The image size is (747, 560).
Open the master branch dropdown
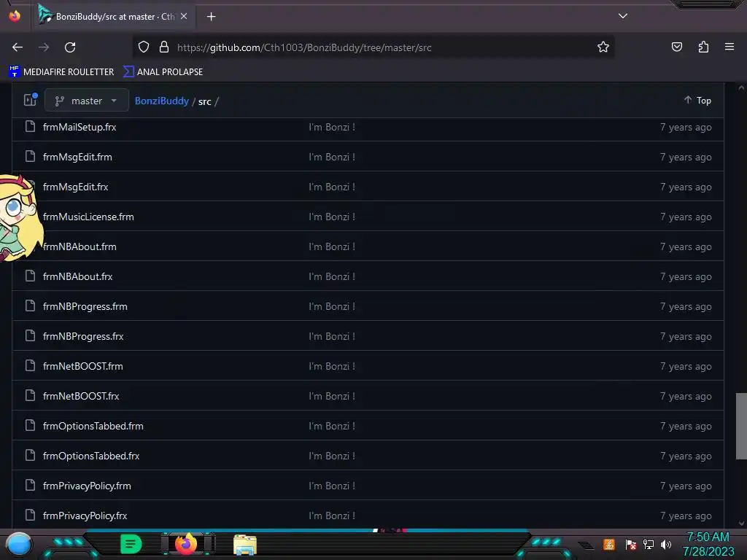(x=86, y=101)
